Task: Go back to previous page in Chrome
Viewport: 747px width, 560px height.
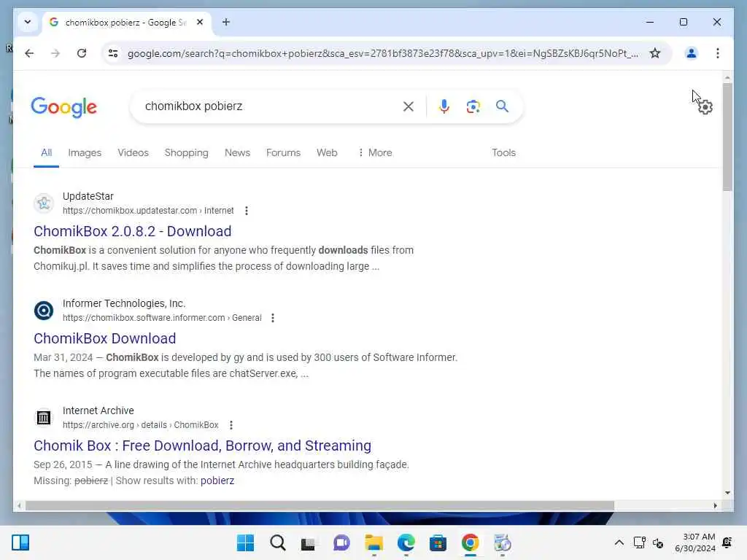Action: [x=29, y=53]
